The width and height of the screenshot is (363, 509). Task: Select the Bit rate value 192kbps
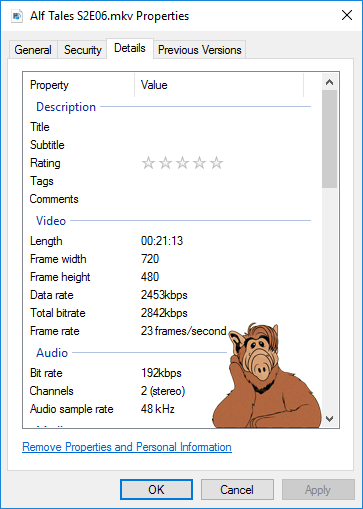161,373
